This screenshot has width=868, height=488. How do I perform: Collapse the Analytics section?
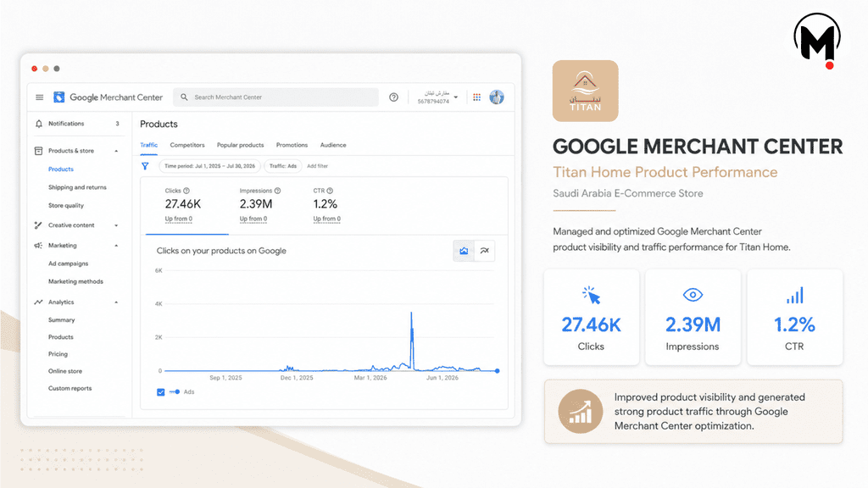116,302
